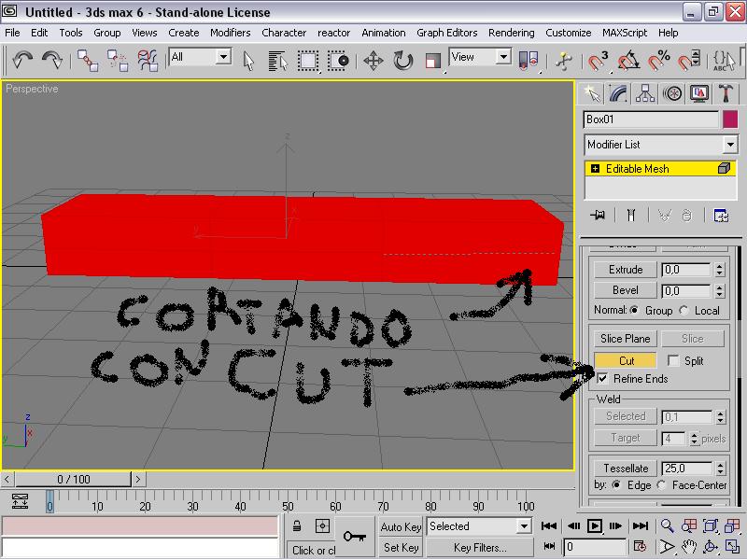Click the Extrude button

(625, 270)
